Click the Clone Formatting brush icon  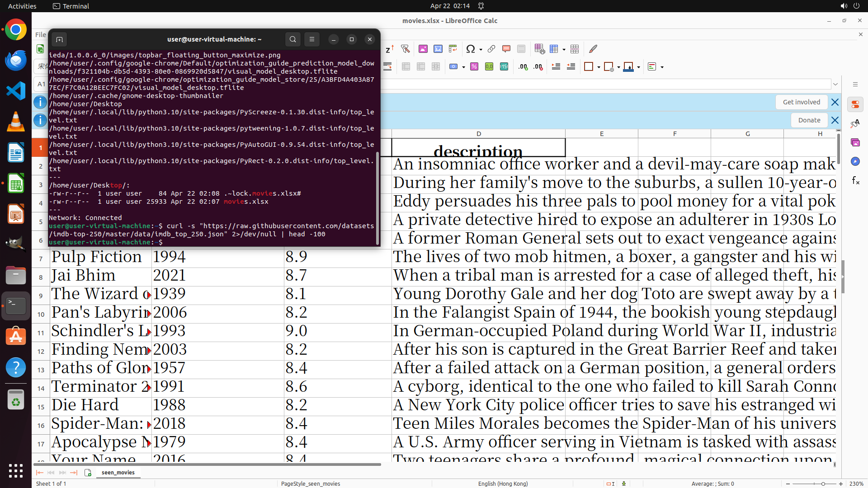[593, 49]
